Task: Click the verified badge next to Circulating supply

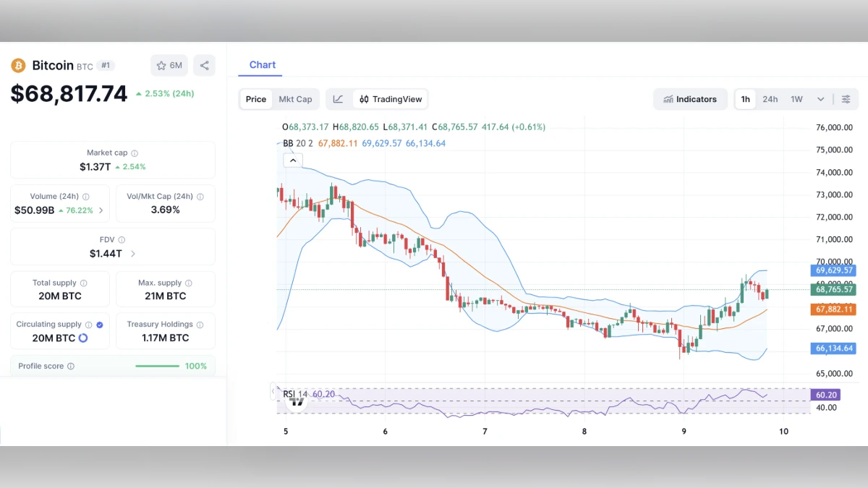Action: point(99,324)
